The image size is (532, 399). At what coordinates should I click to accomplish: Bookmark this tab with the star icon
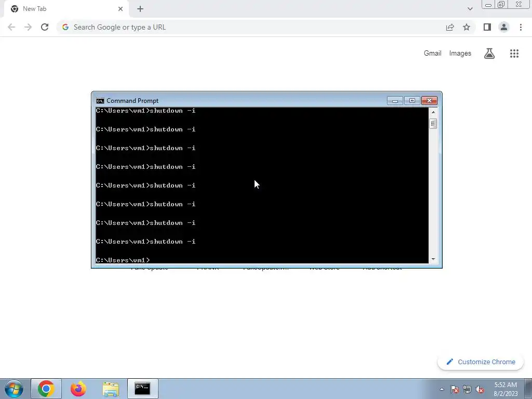point(467,27)
